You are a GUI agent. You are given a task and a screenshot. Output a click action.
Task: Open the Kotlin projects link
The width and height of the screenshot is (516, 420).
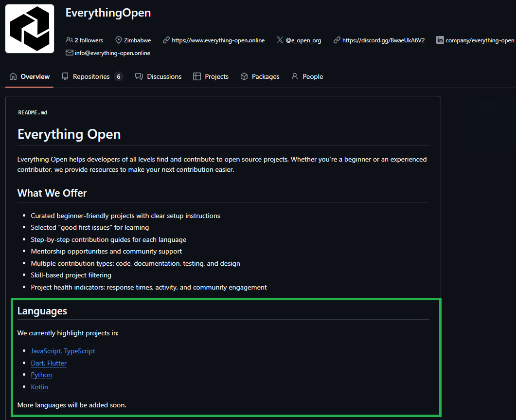(x=39, y=387)
